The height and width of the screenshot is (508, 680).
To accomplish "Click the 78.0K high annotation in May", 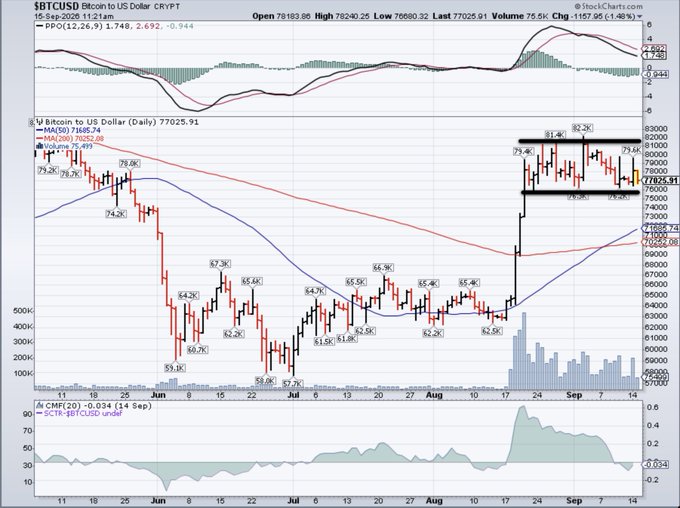I will click(130, 164).
